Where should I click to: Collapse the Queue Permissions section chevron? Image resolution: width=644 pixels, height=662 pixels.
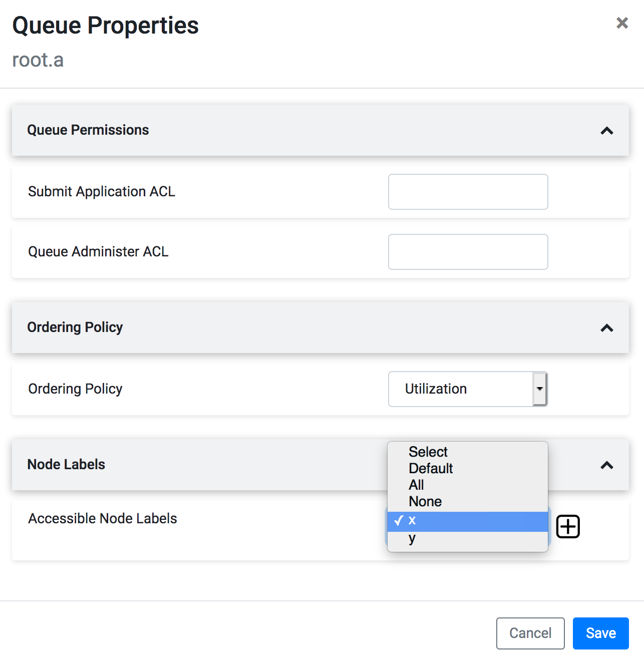(606, 131)
